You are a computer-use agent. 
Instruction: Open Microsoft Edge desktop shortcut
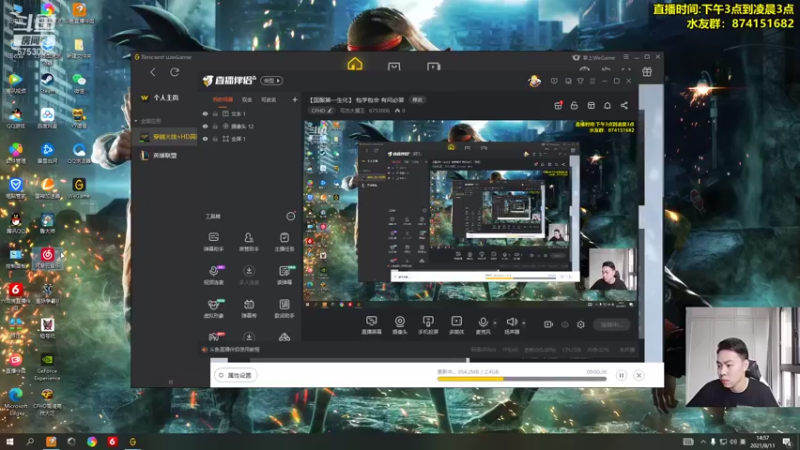pos(15,401)
